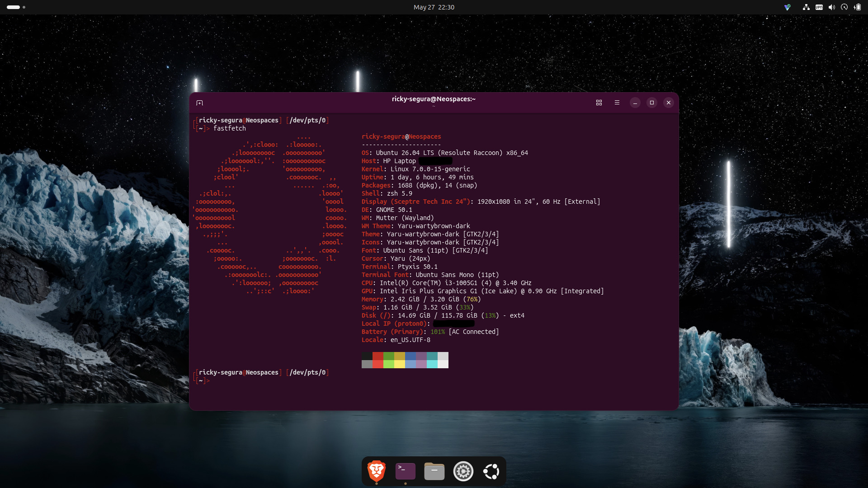Open a new terminal tab

(199, 103)
